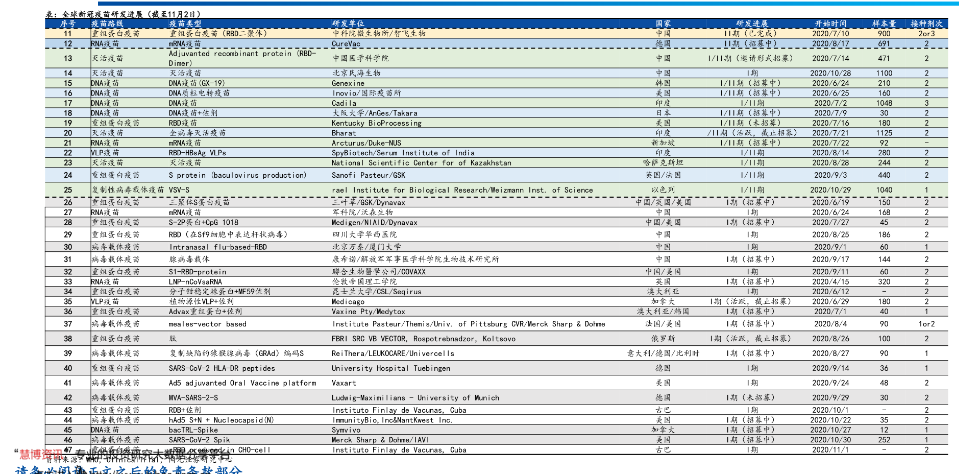
Task: Click the 接种剂次 column header
Action: (x=926, y=23)
